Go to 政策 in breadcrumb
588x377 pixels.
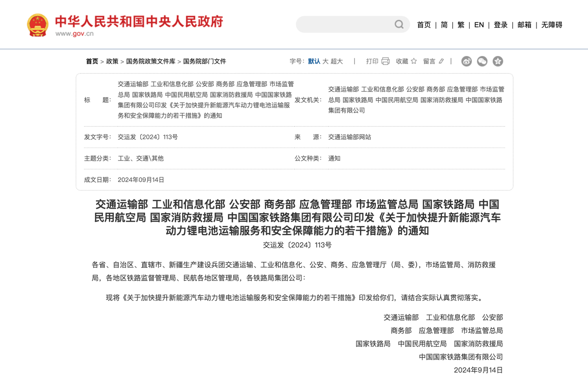112,61
